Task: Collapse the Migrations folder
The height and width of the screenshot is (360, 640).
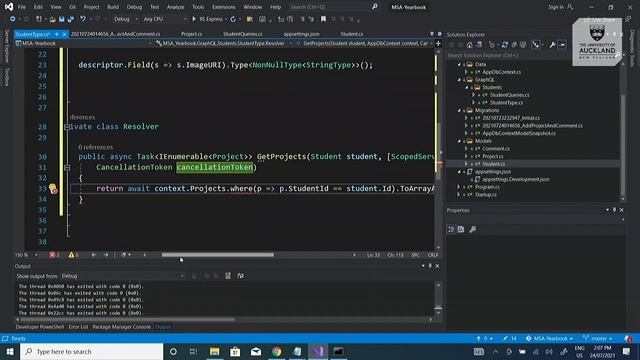Action: pos(459,111)
